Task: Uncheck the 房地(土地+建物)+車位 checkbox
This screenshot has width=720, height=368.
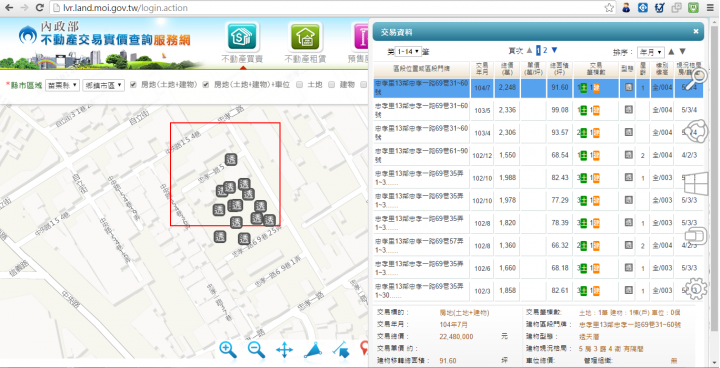Action: [206, 85]
